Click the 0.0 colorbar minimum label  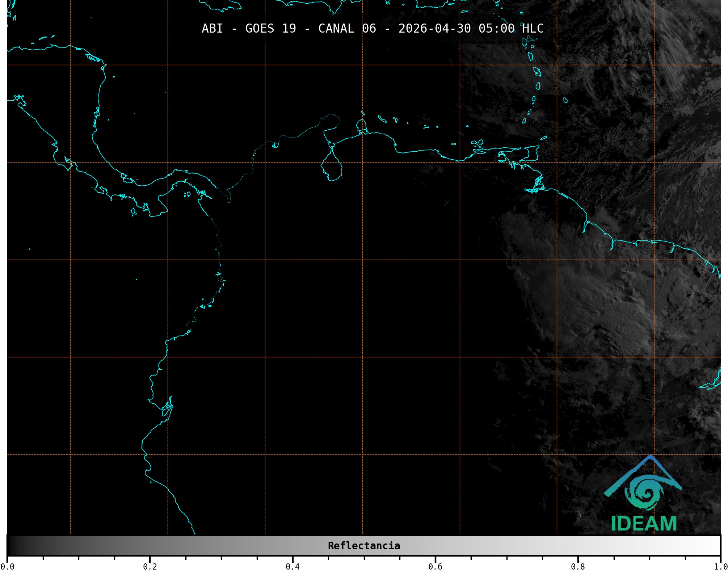(7, 567)
